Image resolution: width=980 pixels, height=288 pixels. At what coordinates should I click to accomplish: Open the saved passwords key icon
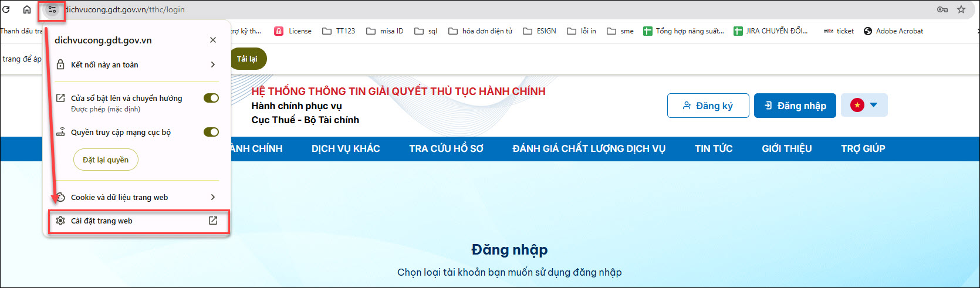pos(942,9)
